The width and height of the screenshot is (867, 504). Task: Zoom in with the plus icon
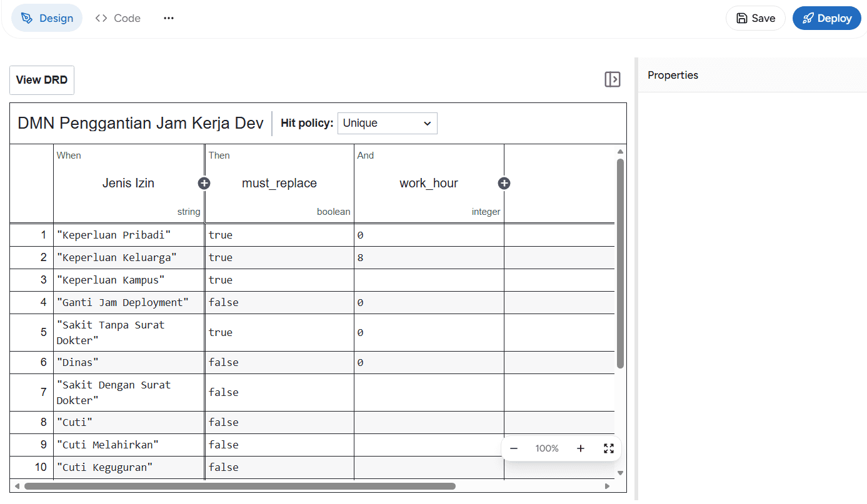pyautogui.click(x=580, y=448)
